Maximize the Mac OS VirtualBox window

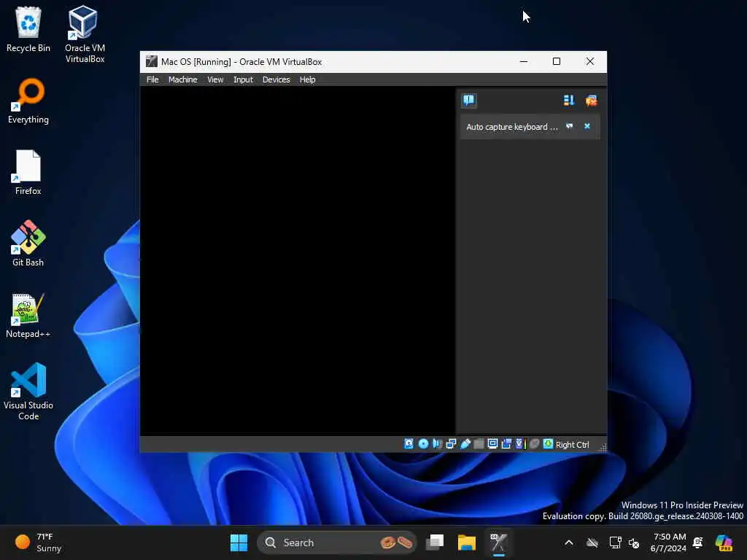click(557, 61)
